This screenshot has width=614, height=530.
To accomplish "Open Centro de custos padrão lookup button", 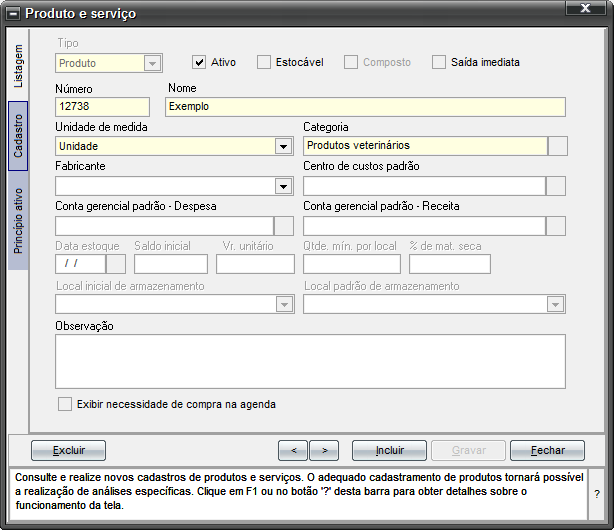I will (x=556, y=186).
